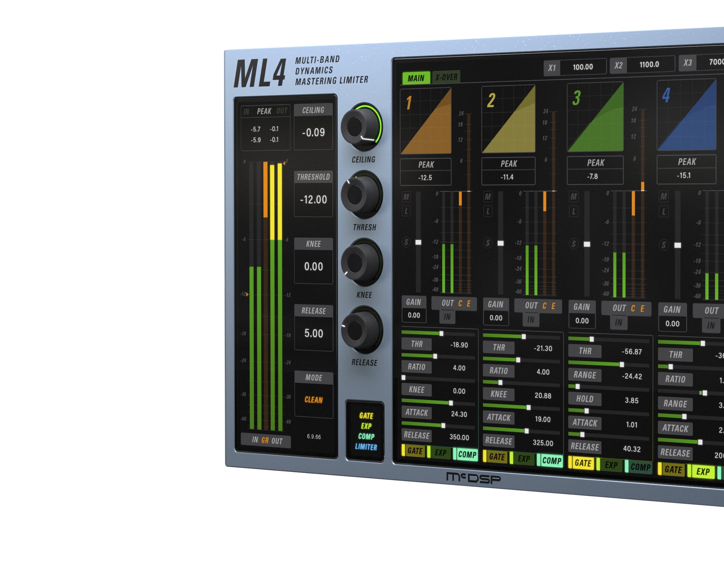This screenshot has height=588, width=724.
Task: Click the band 2 gain fader handle
Action: coord(500,243)
